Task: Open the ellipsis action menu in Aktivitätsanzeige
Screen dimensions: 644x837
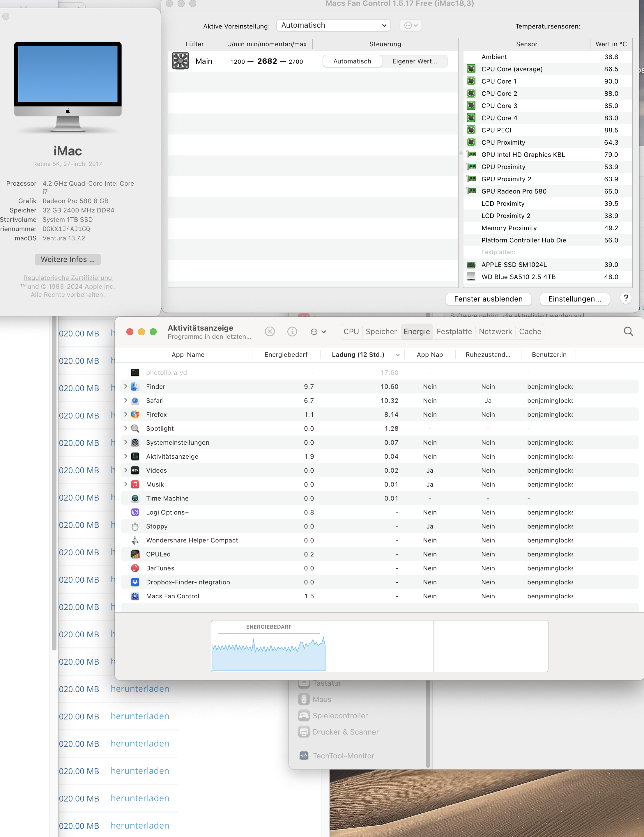Action: [x=318, y=332]
